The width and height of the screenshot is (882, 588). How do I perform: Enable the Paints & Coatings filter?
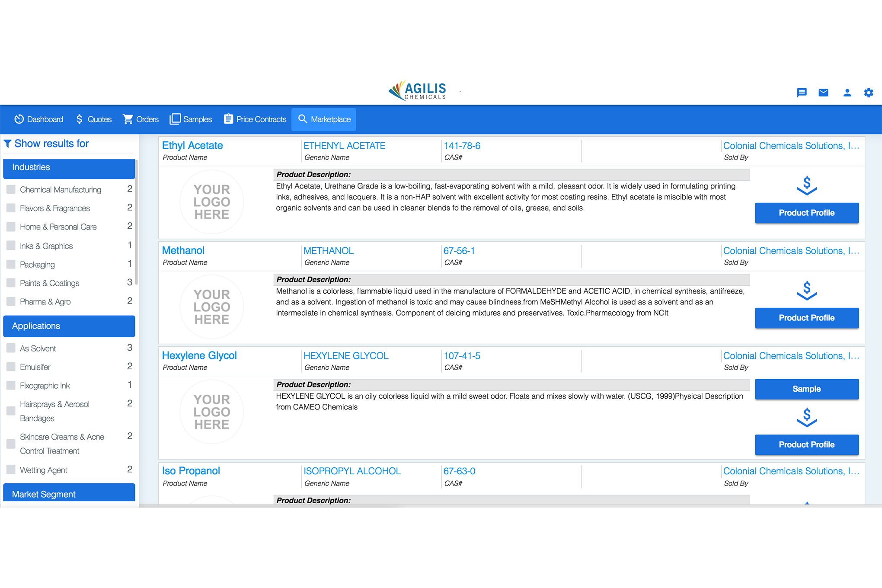point(11,282)
